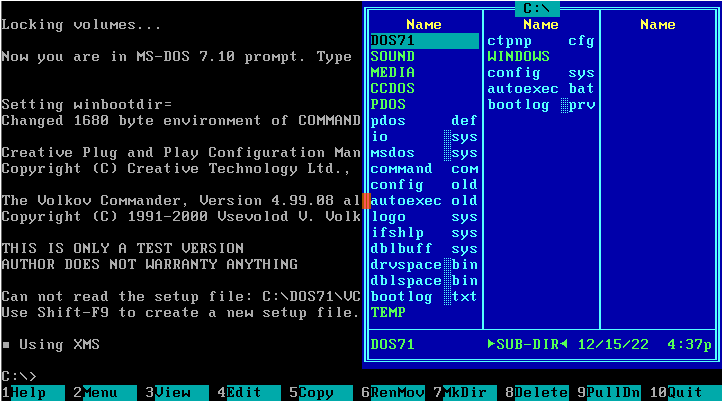
Task: Select the drvspace.bin file
Action: tap(424, 265)
